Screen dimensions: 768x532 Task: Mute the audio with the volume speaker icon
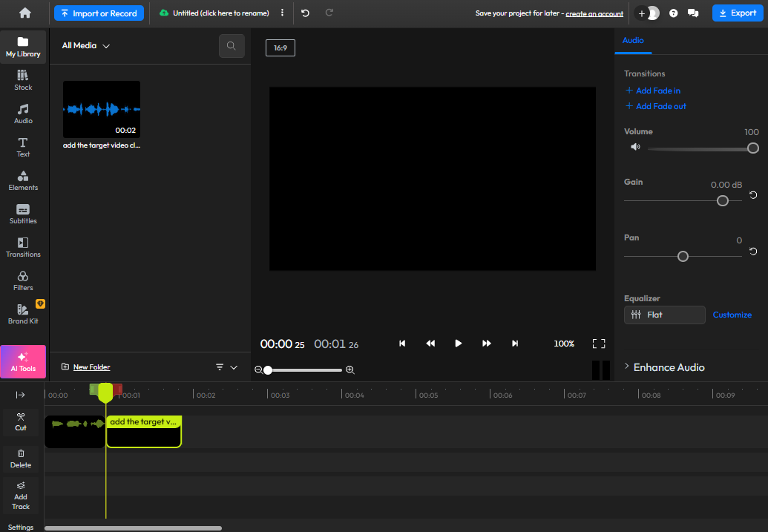click(x=636, y=147)
